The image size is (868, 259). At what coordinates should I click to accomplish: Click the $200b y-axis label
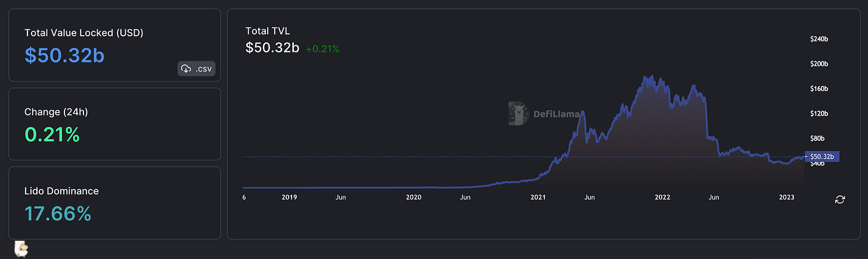coord(819,64)
